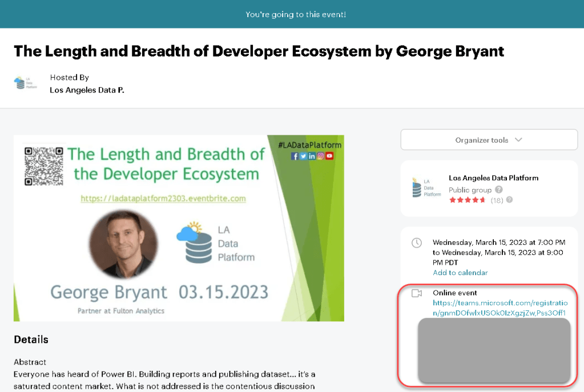Click the LinkedIn icon on the banner

click(312, 156)
